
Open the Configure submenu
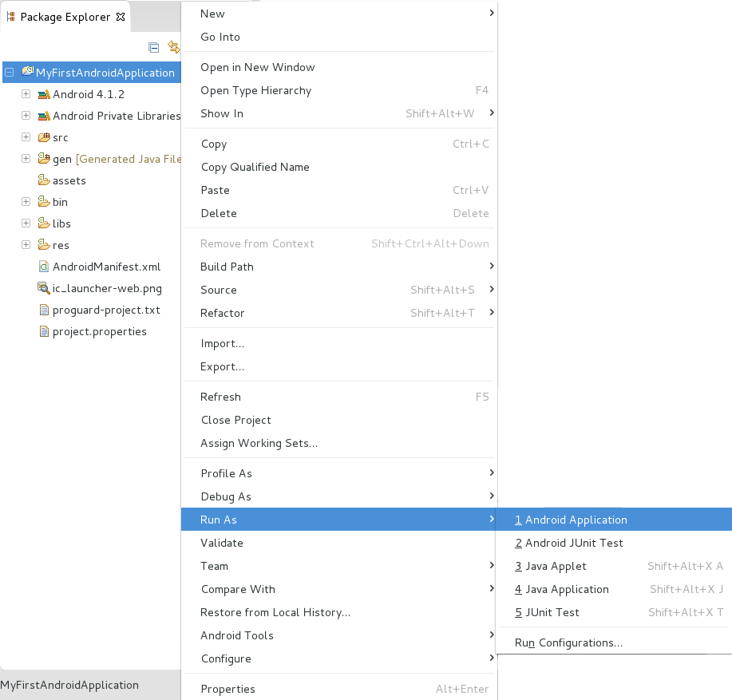[x=339, y=658]
